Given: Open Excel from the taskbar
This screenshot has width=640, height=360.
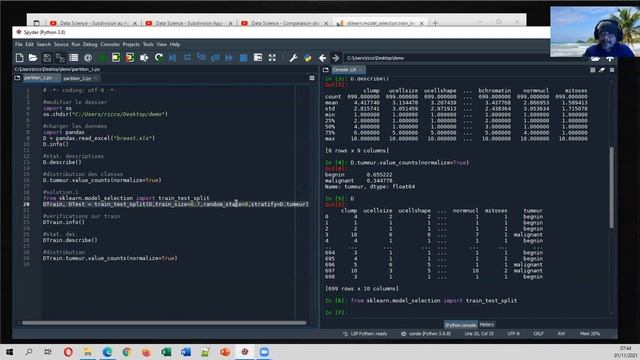Looking at the screenshot, I should click(166, 352).
